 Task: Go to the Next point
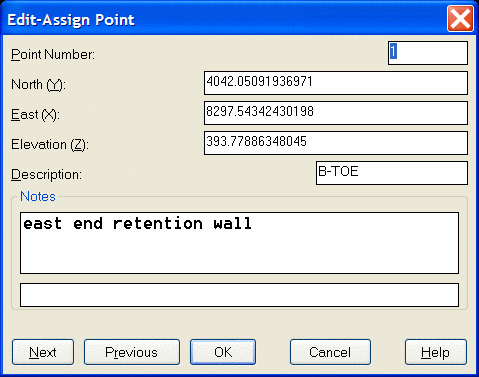click(x=43, y=352)
